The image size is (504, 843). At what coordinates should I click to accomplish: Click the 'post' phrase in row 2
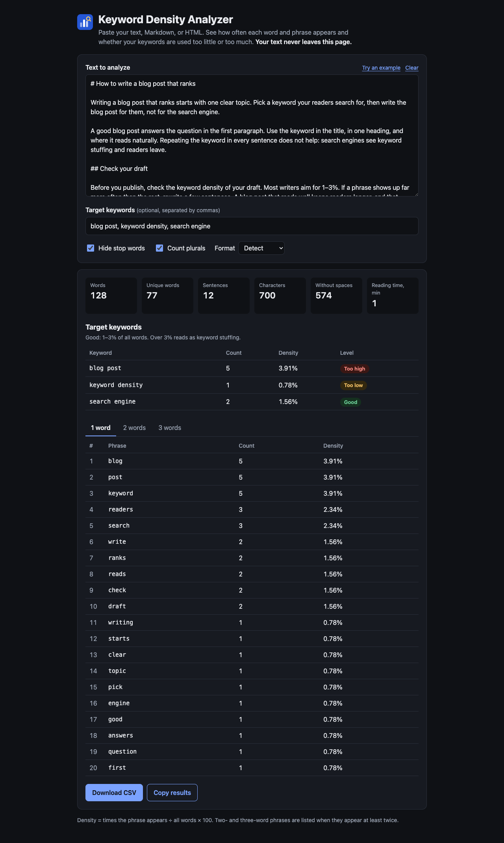pyautogui.click(x=115, y=477)
